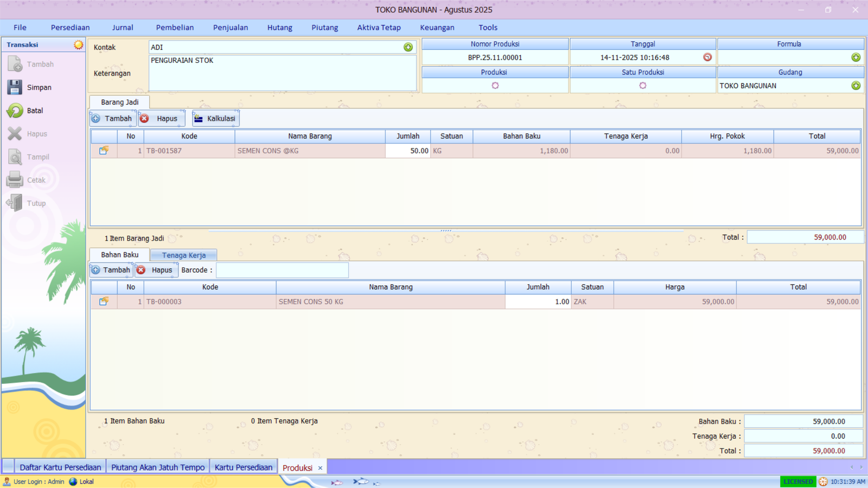This screenshot has width=868, height=488.
Task: Open the Gudang picker for TOKO BANGUNAN
Action: pyautogui.click(x=856, y=85)
